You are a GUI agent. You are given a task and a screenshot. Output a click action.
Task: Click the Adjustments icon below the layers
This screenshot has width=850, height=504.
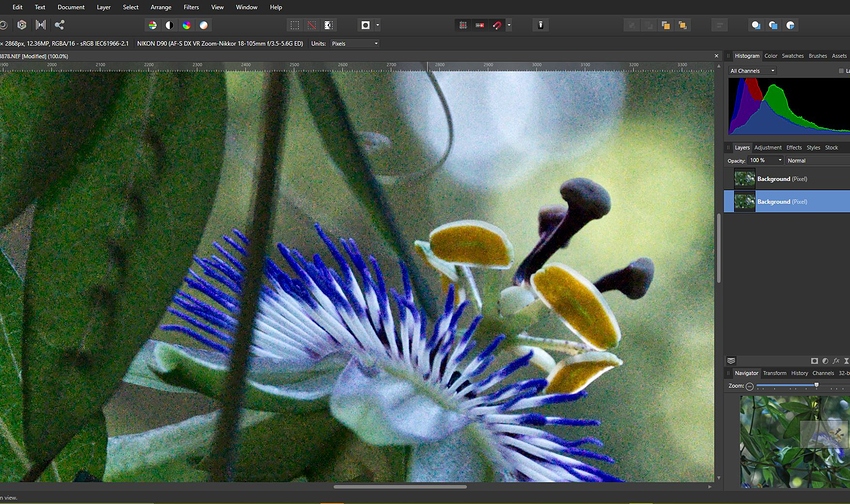pos(825,360)
